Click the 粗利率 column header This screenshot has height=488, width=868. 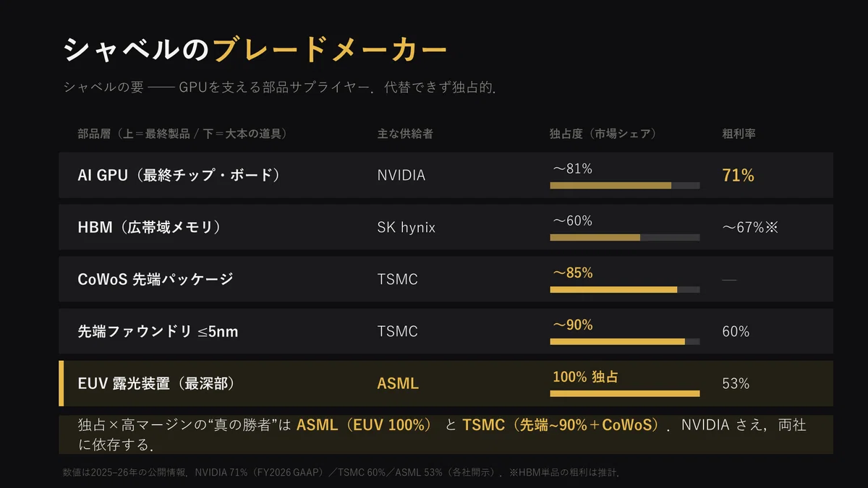click(739, 134)
